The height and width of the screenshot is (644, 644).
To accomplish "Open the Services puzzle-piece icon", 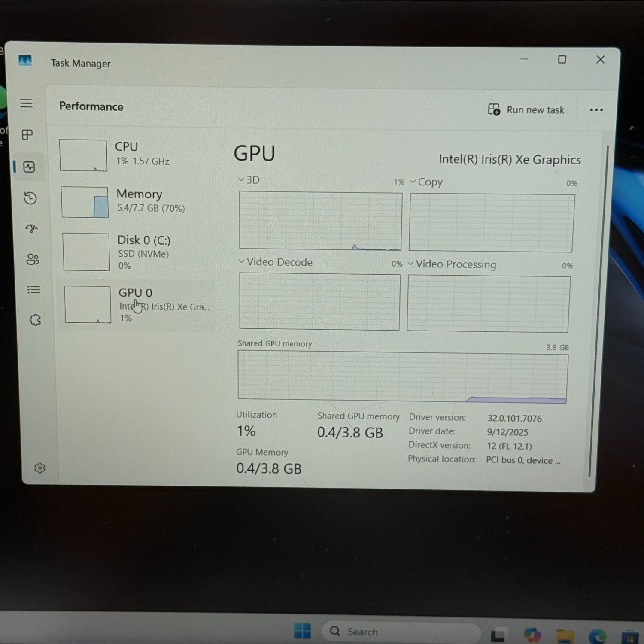I will point(35,320).
